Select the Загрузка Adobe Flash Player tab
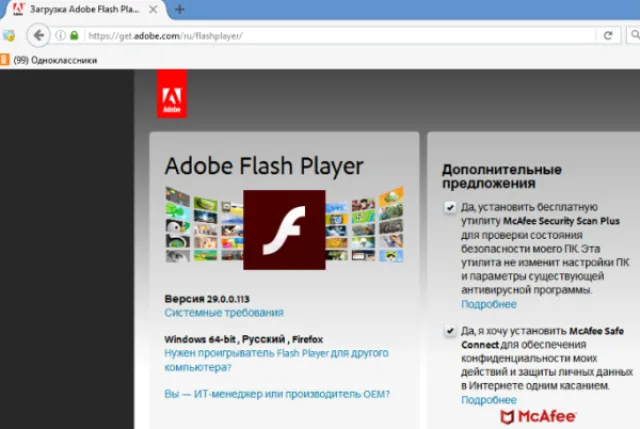 pos(84,9)
